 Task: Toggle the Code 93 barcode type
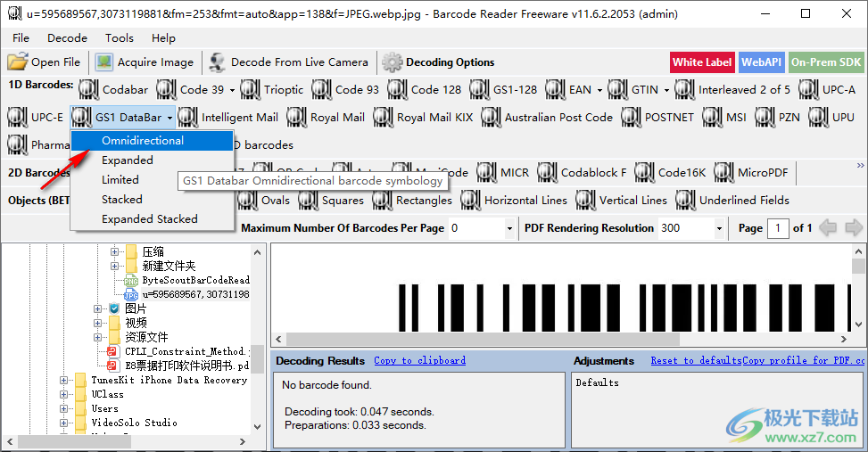pos(345,90)
